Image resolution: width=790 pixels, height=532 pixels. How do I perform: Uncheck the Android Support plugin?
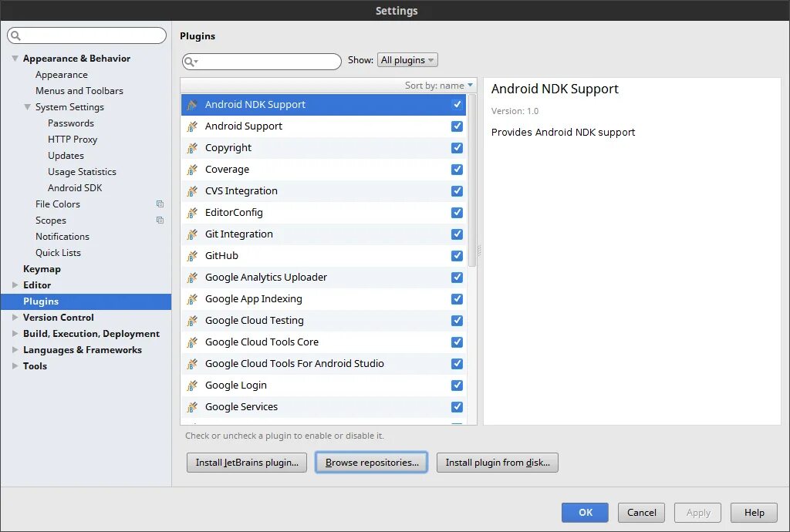(457, 126)
